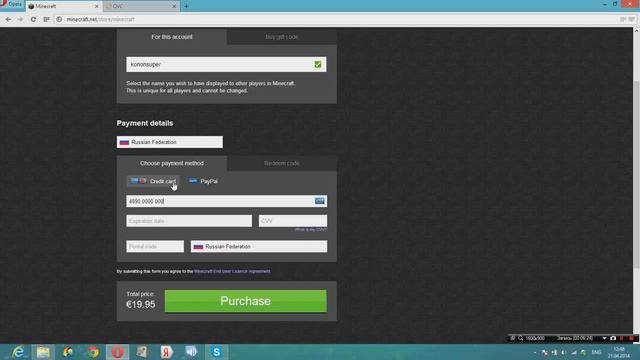Open a new tab with plus button

[186, 6]
